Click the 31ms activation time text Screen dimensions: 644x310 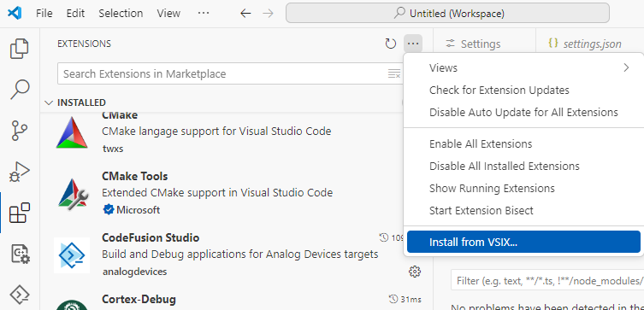(x=411, y=300)
